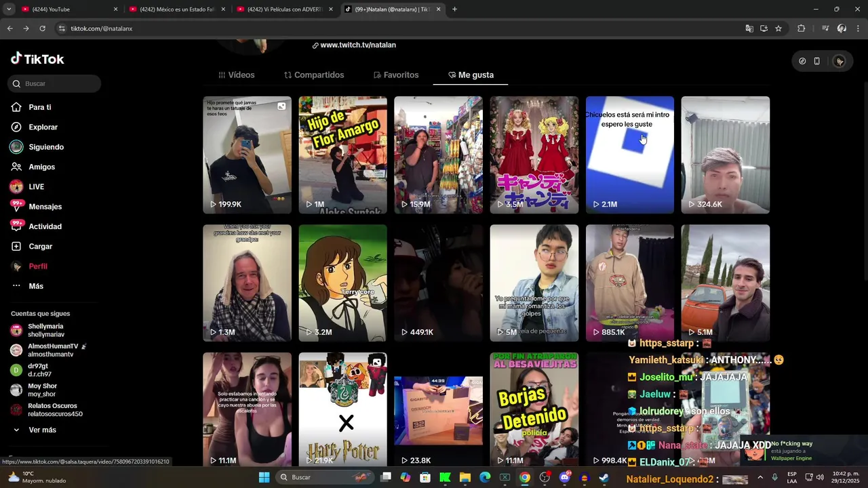Screen dimensions: 868x488
Task: Translate this page icon
Action: [x=749, y=28]
